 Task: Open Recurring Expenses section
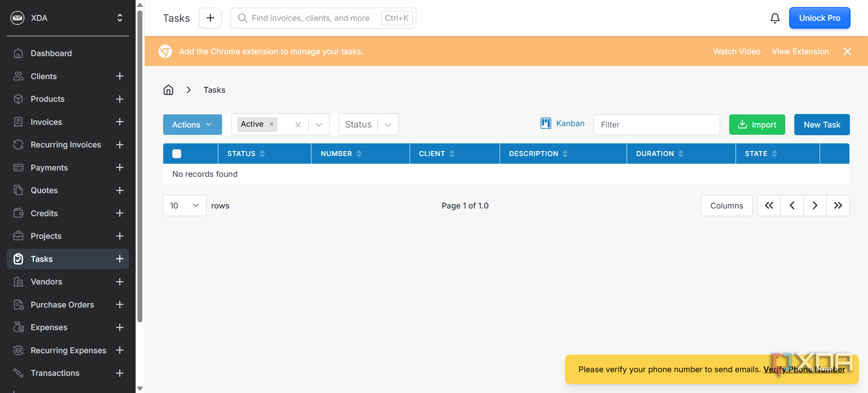(x=68, y=350)
